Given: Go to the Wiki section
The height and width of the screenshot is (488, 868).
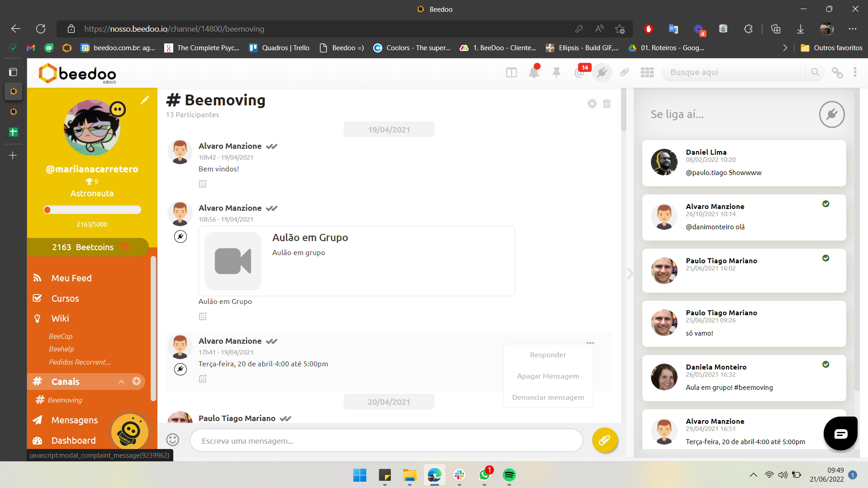Looking at the screenshot, I should (60, 318).
